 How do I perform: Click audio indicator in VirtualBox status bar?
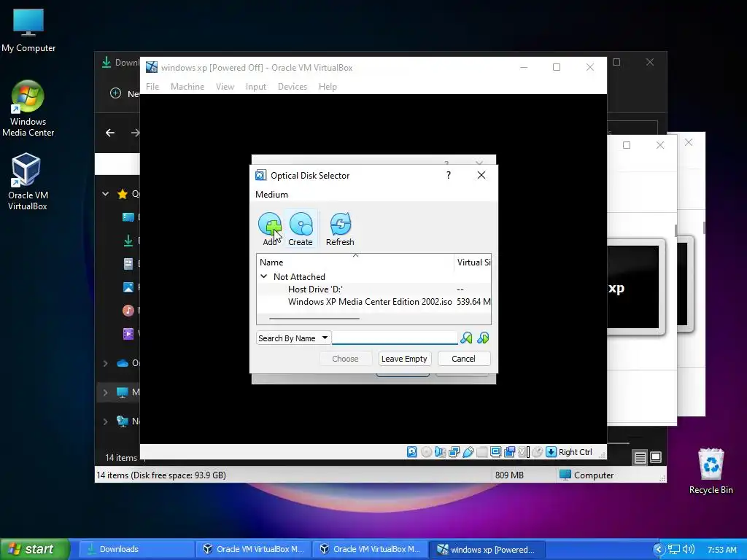(440, 452)
